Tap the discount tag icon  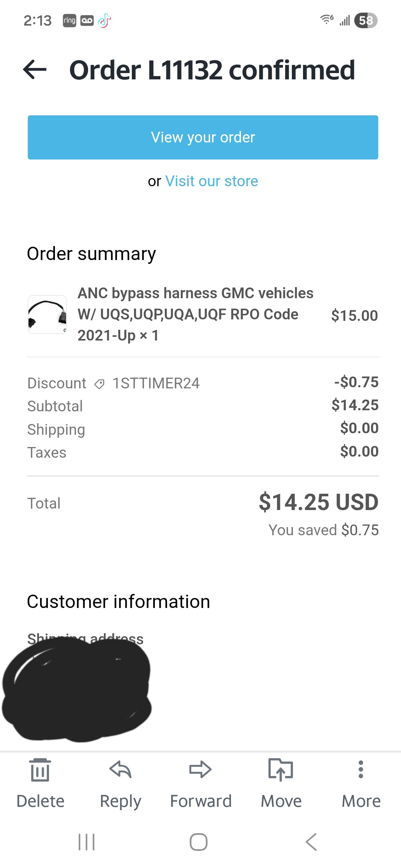pos(99,384)
